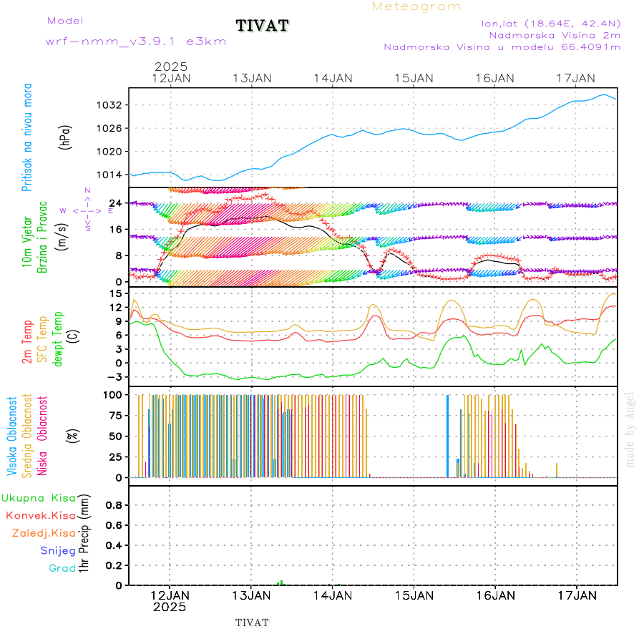This screenshot has height=644, width=644.
Task: Select 17JAN on the top date axis
Action: [576, 78]
